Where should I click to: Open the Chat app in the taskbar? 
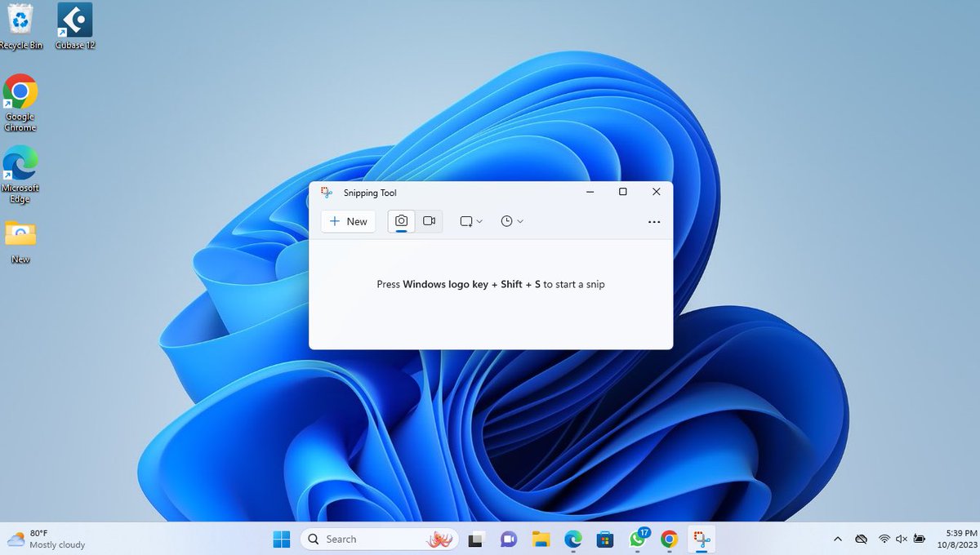(508, 539)
